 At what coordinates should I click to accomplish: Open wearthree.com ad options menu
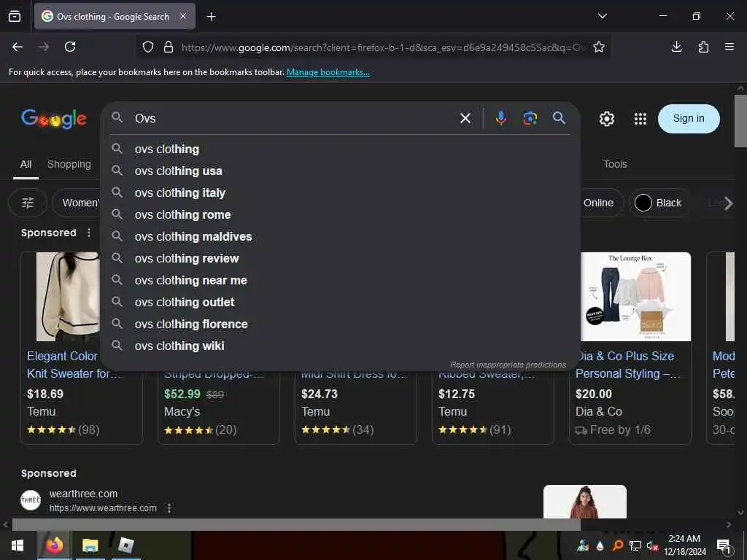point(169,508)
